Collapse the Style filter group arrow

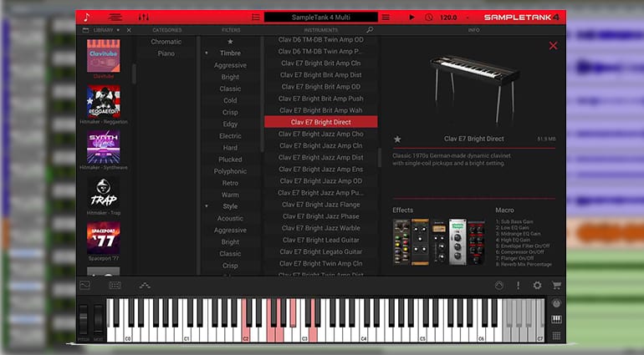207,206
